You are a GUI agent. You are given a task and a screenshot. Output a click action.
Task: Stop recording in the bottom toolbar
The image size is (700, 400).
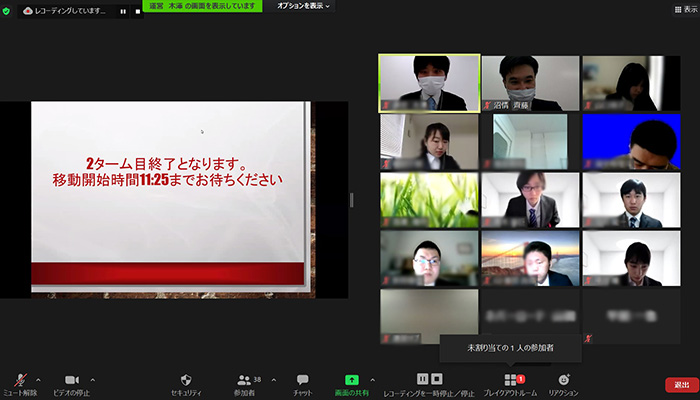point(438,380)
